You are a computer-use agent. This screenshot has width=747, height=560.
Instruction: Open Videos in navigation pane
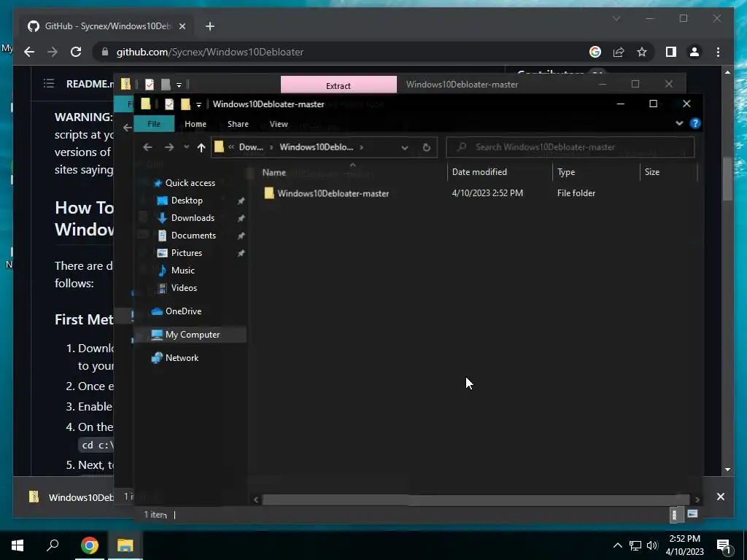click(184, 287)
